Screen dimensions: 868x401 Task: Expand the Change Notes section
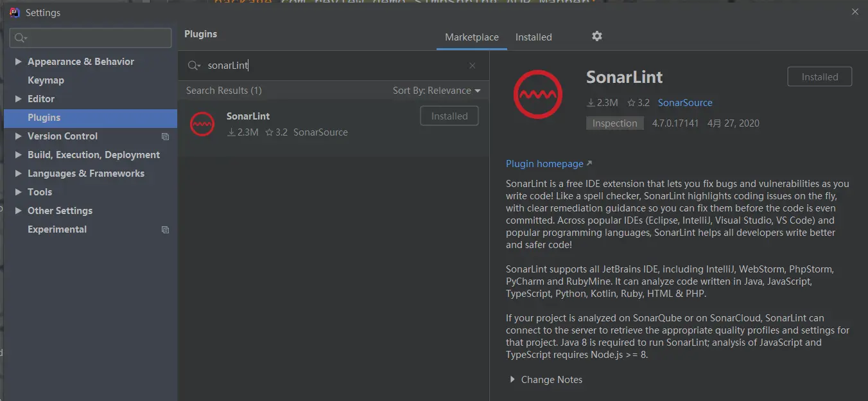click(512, 380)
